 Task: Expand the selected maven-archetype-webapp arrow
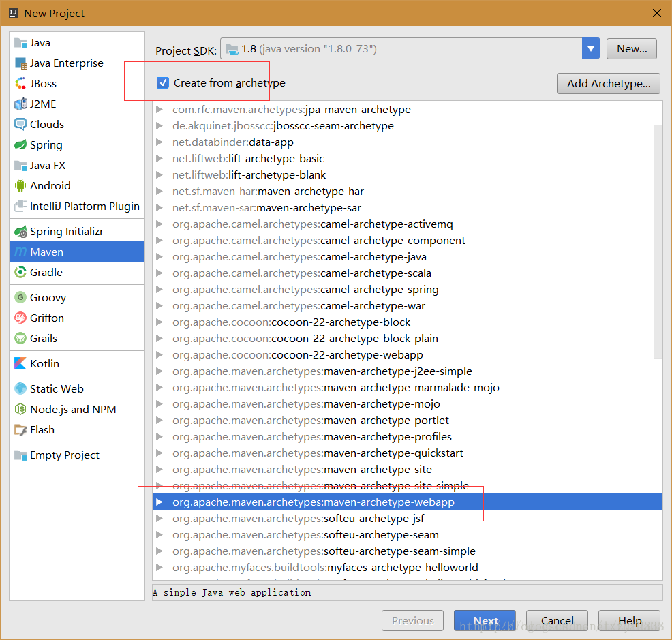click(159, 502)
